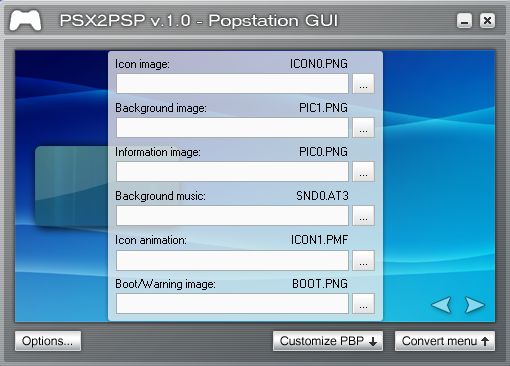Viewport: 510px width, 366px height.
Task: Browse for Icon animation file
Action: click(x=363, y=260)
